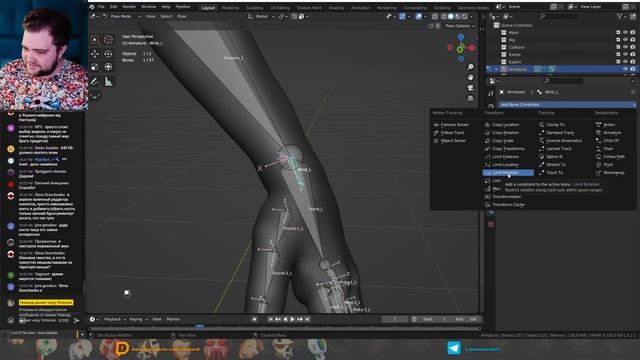Open the outliner filter funnel dropdown
640x360 pixels.
pyautogui.click(x=622, y=16)
